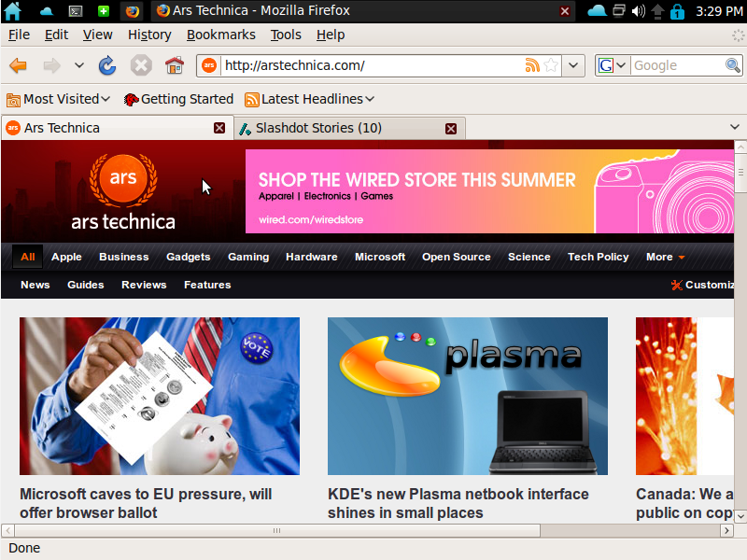Expand the address bar URL dropdown
Image resolution: width=747 pixels, height=560 pixels.
[x=573, y=65]
